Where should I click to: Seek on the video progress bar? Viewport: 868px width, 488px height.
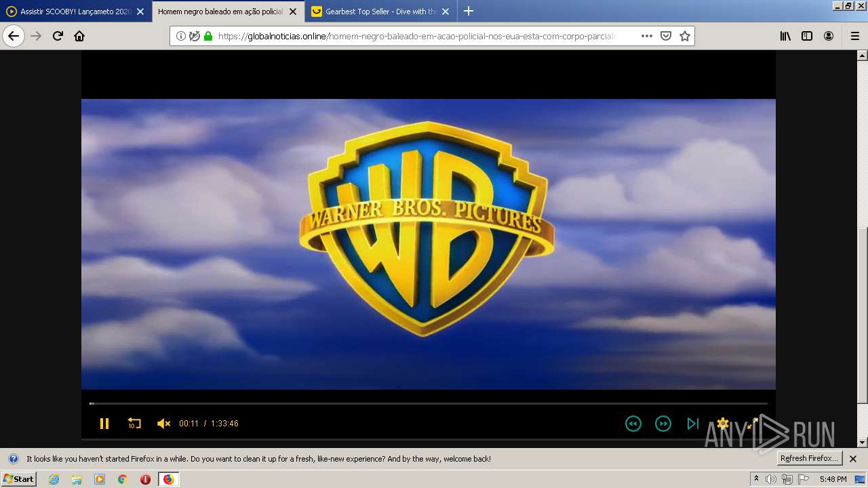coord(429,403)
